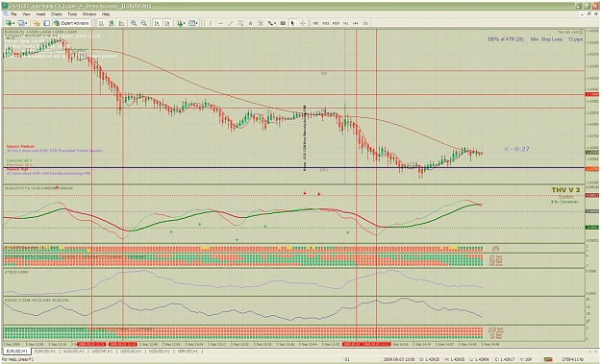The image size is (601, 364).
Task: Zoom in on the chart
Action: pos(134,23)
